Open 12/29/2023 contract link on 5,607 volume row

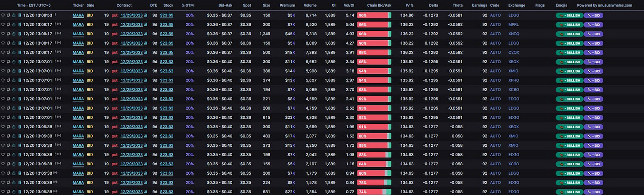click(x=131, y=80)
